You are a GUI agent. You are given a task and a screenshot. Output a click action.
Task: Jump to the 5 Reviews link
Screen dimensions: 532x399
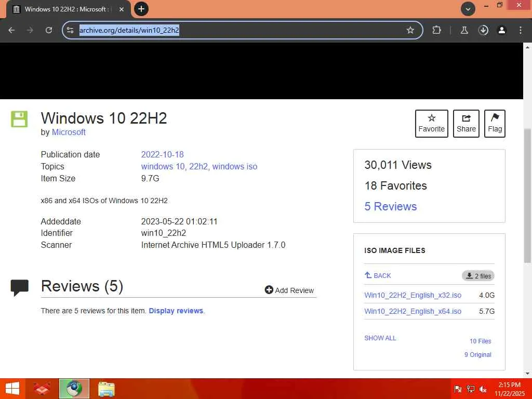[391, 206]
